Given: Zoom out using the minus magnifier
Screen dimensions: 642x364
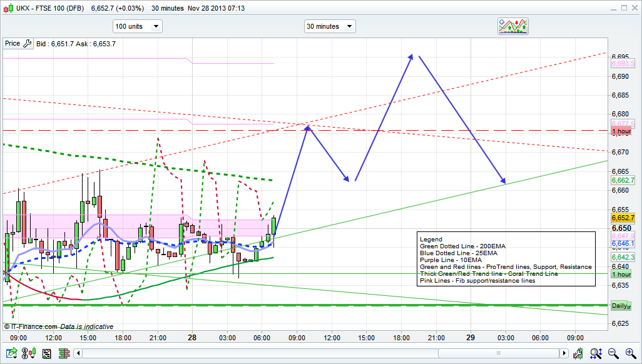Looking at the screenshot, I should point(613,353).
